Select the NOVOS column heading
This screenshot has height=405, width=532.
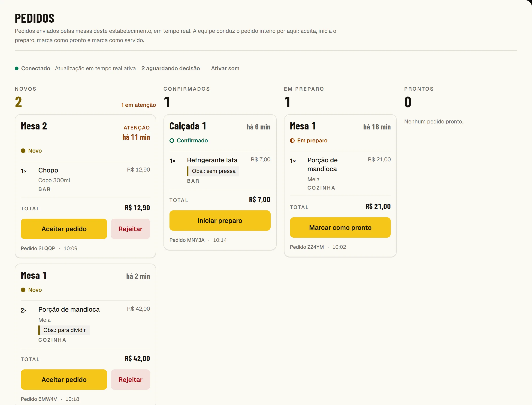[26, 89]
